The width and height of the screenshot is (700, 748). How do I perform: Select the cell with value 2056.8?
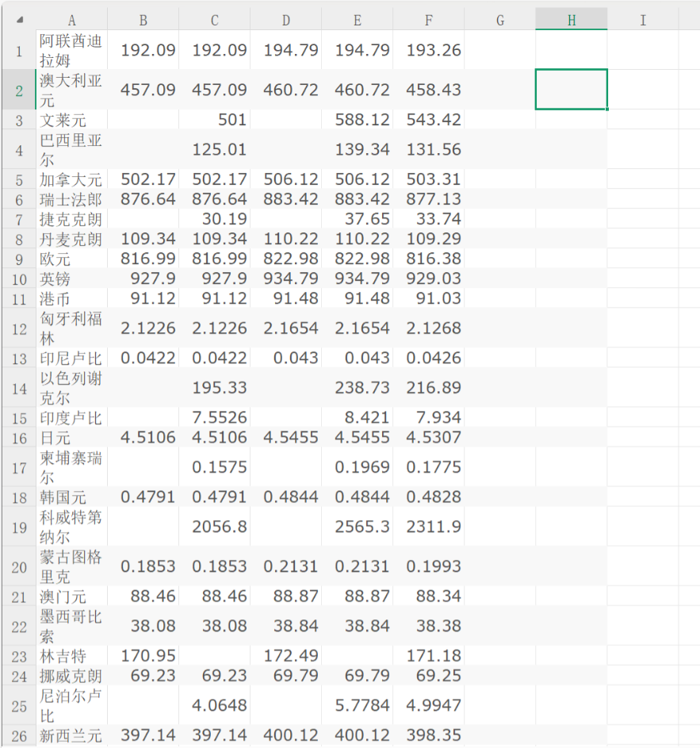coord(214,526)
